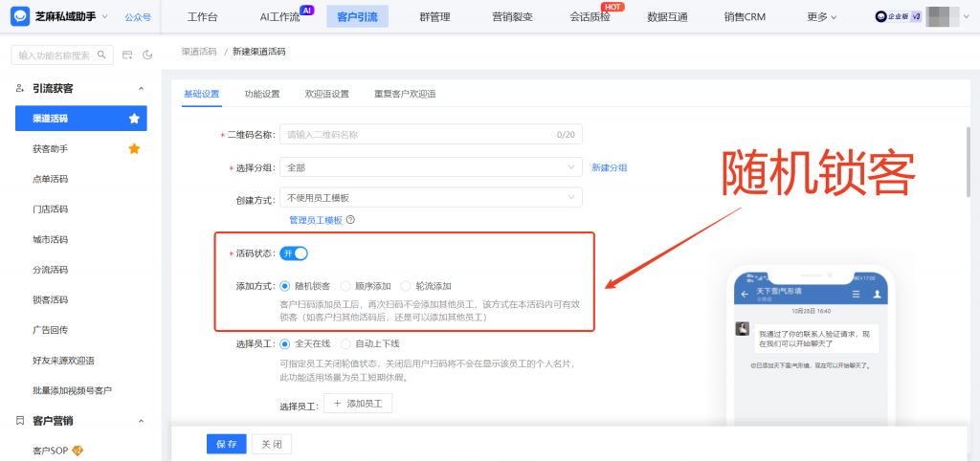Click the star icon on 渠道活码
This screenshot has height=462, width=980.
134,119
